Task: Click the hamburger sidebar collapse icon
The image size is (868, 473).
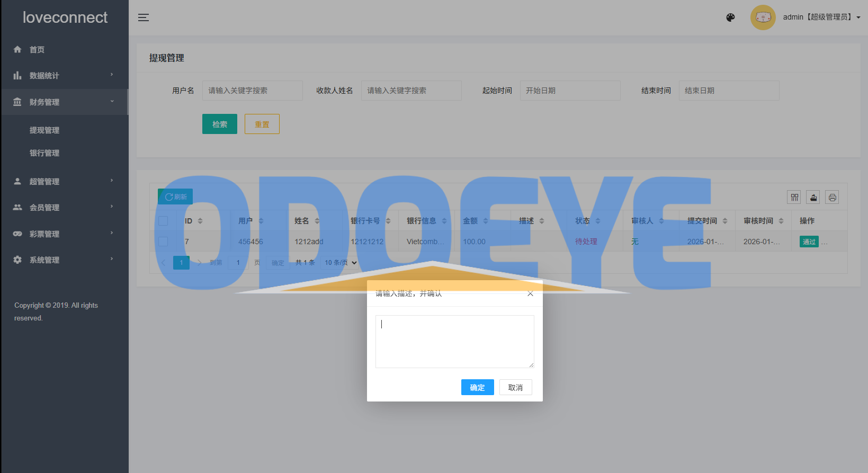Action: tap(144, 17)
